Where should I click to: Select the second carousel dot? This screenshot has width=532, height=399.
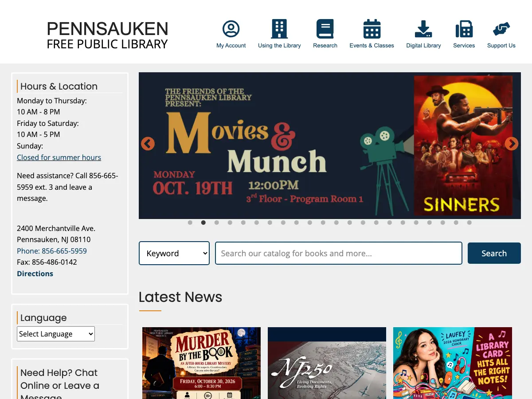coord(203,223)
